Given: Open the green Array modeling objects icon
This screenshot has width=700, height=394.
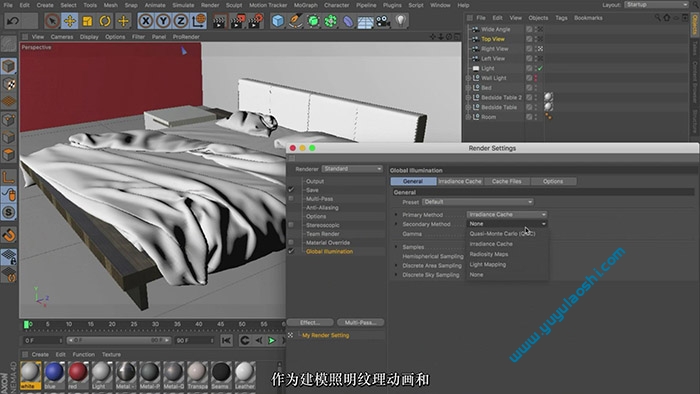Looking at the screenshot, I should pos(330,21).
